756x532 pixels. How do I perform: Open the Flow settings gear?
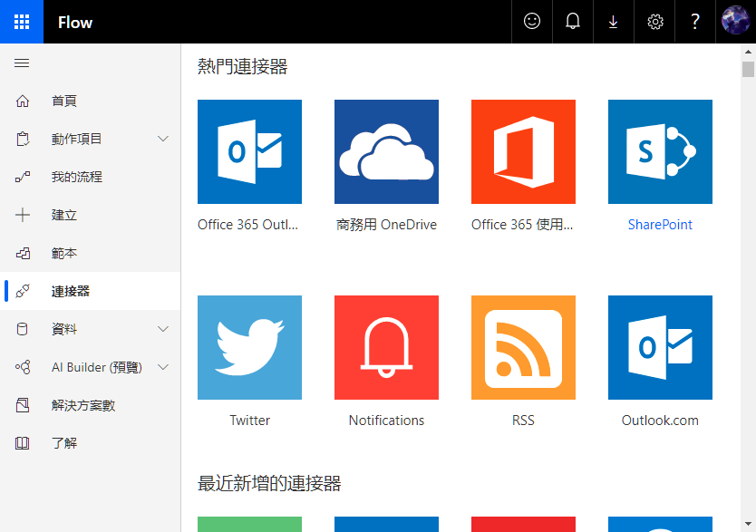(x=654, y=22)
